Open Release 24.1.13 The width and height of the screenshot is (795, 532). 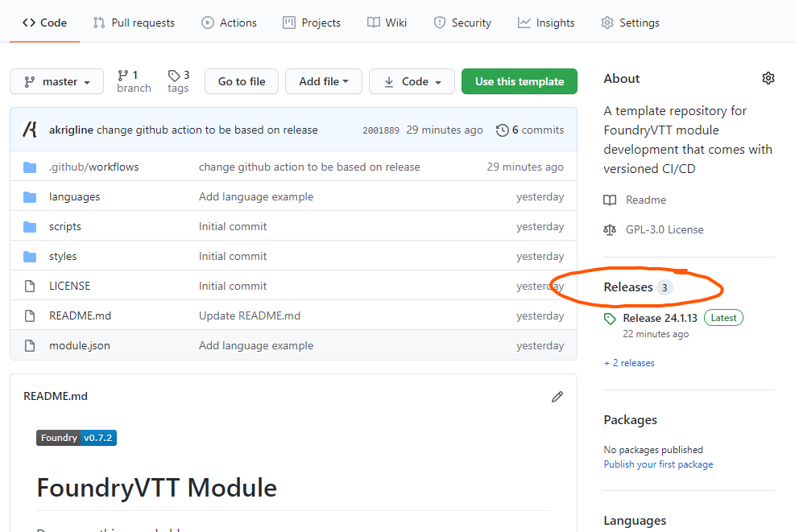(x=660, y=318)
